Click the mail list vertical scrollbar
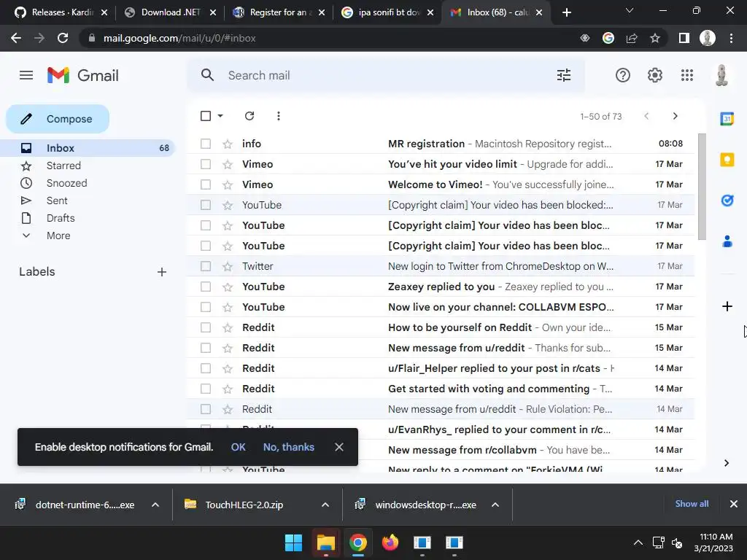The image size is (747, 560). 702,187
